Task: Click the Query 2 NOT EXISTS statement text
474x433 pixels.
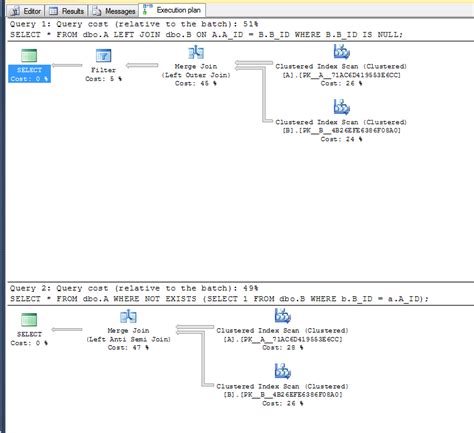Action: (219, 299)
